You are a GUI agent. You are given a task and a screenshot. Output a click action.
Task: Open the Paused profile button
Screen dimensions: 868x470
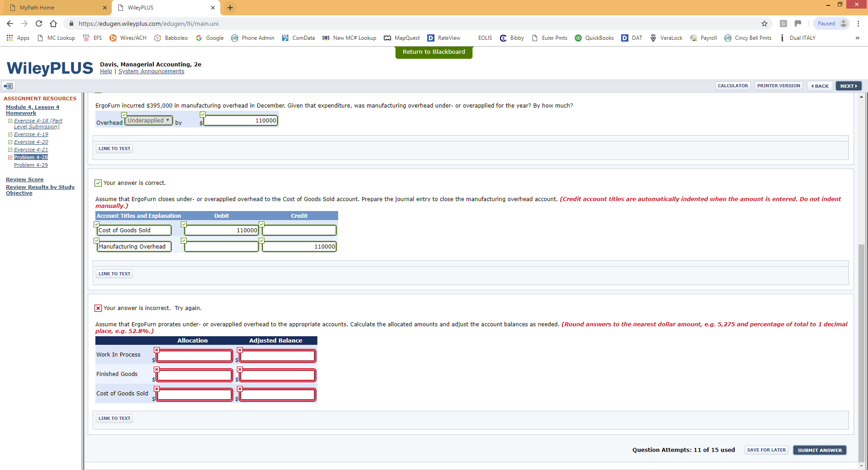[831, 23]
